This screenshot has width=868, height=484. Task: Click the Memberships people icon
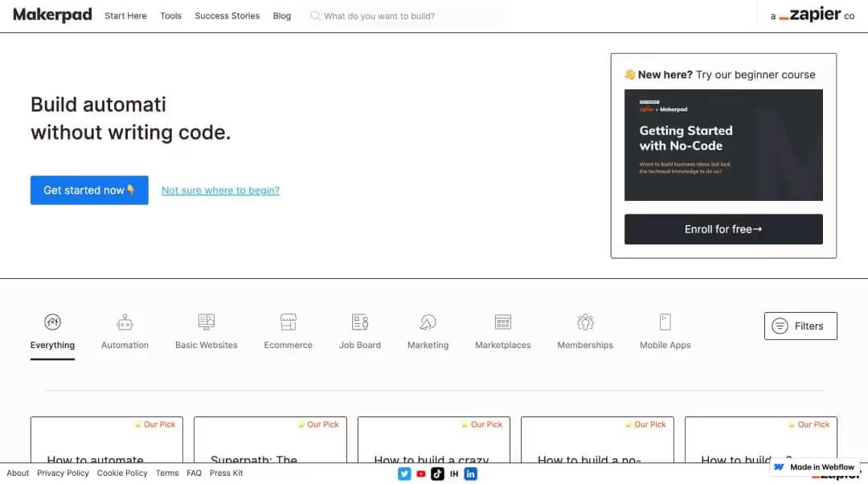[x=585, y=322]
